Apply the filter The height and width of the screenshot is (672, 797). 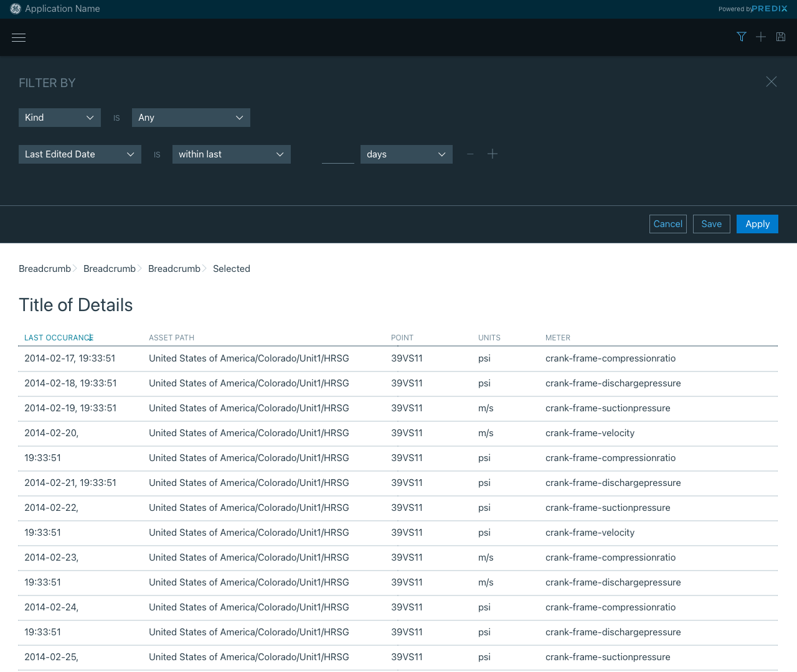(x=757, y=224)
